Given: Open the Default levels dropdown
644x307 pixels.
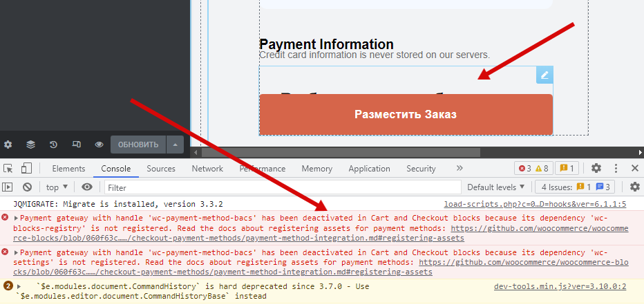Looking at the screenshot, I should (x=495, y=187).
